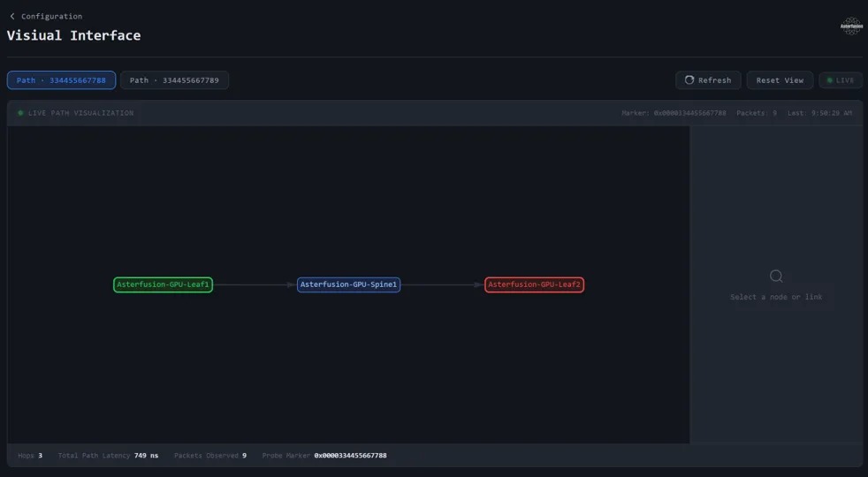
Task: Select the Asterfusion-GPU-Leaf1 node
Action: click(x=163, y=284)
